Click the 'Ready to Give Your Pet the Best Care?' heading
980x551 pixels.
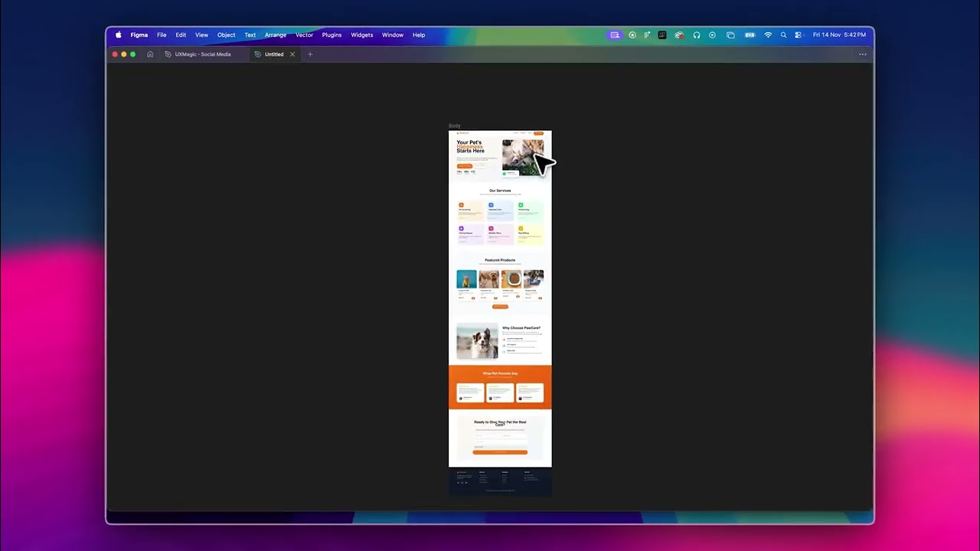[x=500, y=423]
